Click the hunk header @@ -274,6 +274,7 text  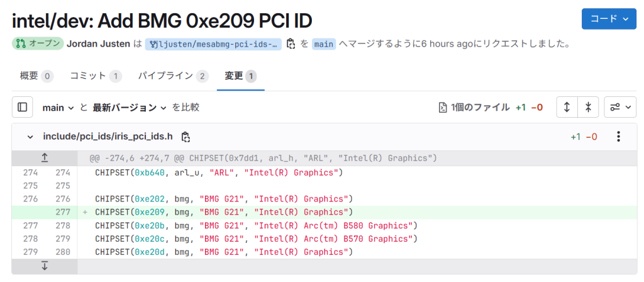263,158
